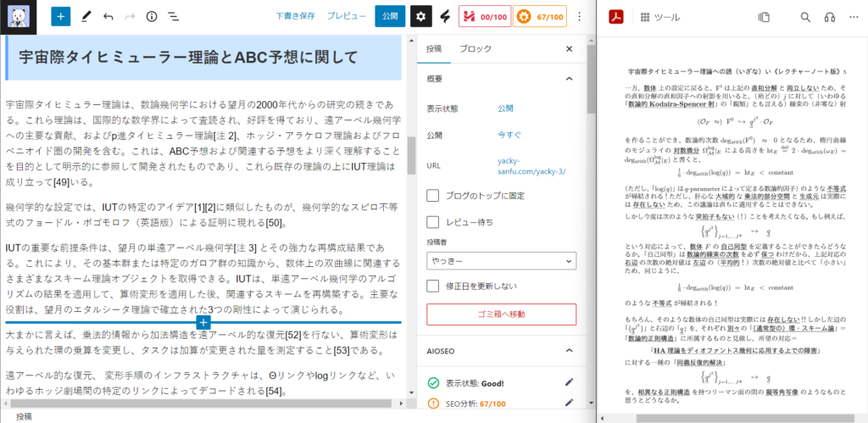
Task: Click the 投稿 breadcrumb at bottom
Action: coord(24,416)
